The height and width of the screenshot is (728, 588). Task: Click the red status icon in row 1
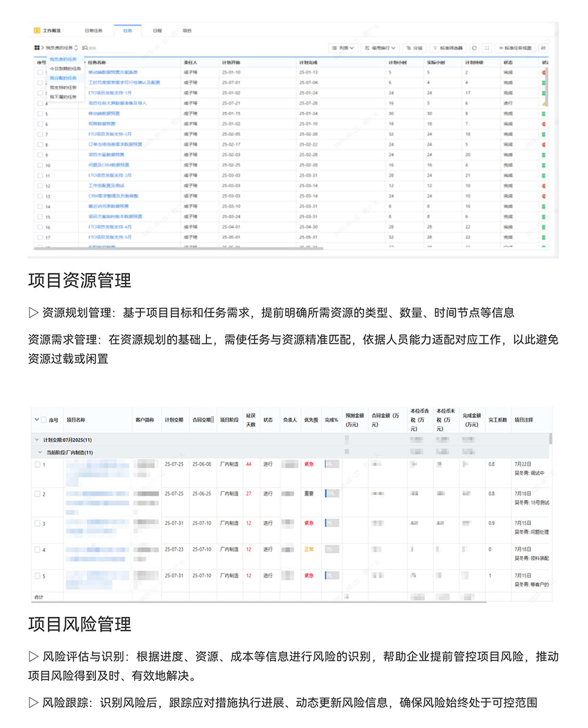point(544,72)
